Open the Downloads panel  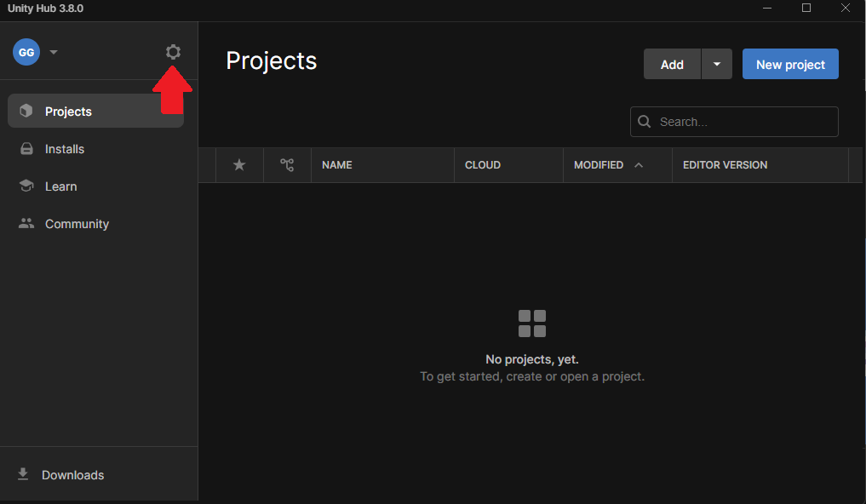99,475
